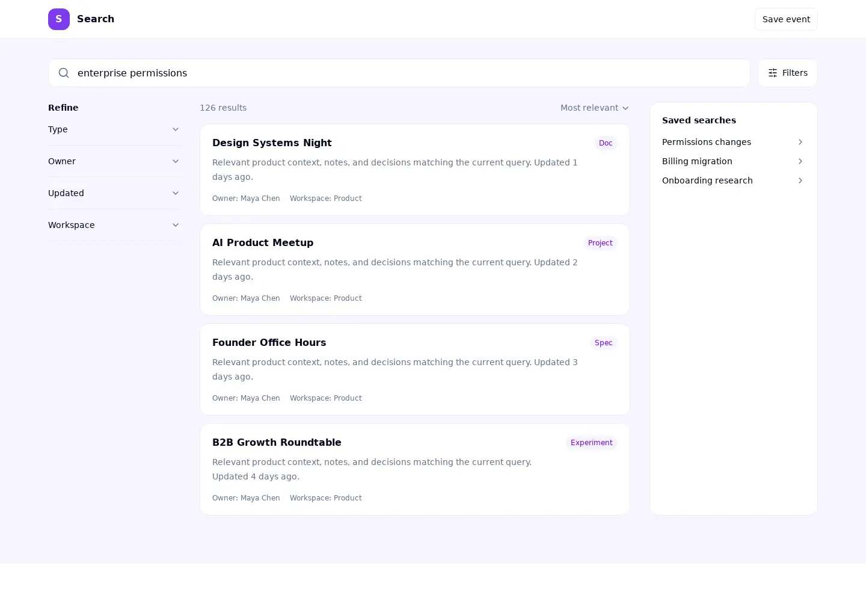Click the Spec tag on Founder Office Hours

603,343
